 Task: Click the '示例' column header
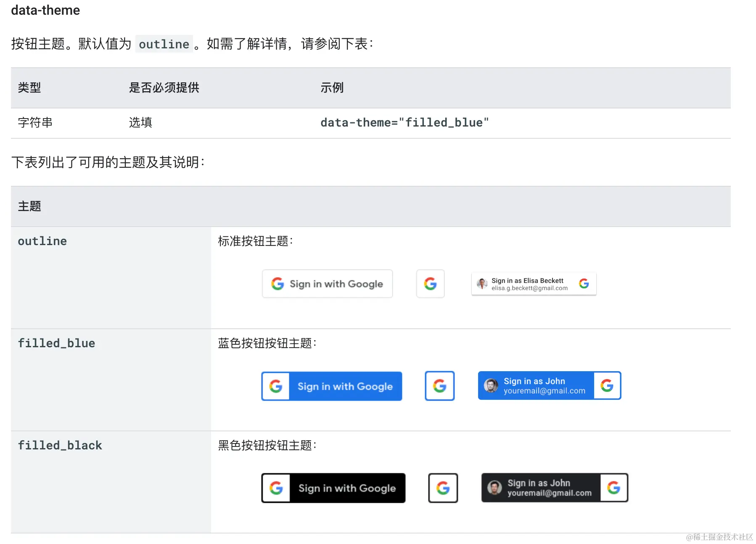click(332, 87)
